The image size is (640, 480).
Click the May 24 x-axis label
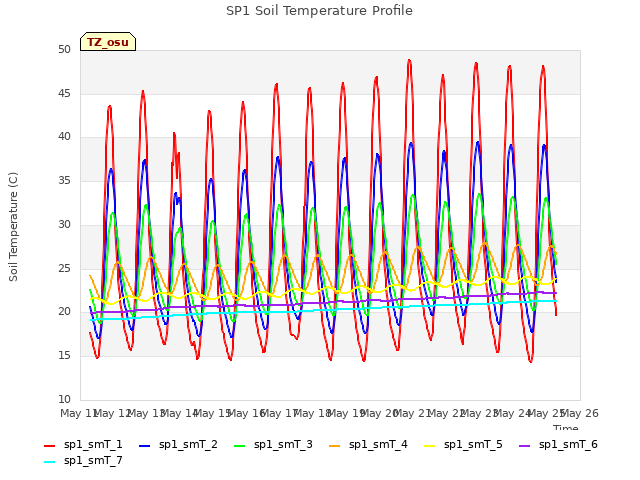(513, 413)
